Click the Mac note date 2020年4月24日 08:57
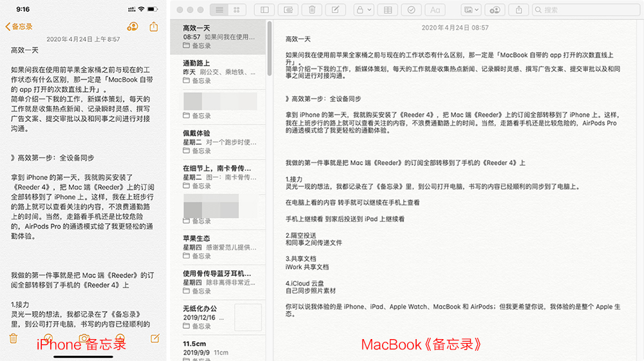The height and width of the screenshot is (361, 644). [455, 28]
